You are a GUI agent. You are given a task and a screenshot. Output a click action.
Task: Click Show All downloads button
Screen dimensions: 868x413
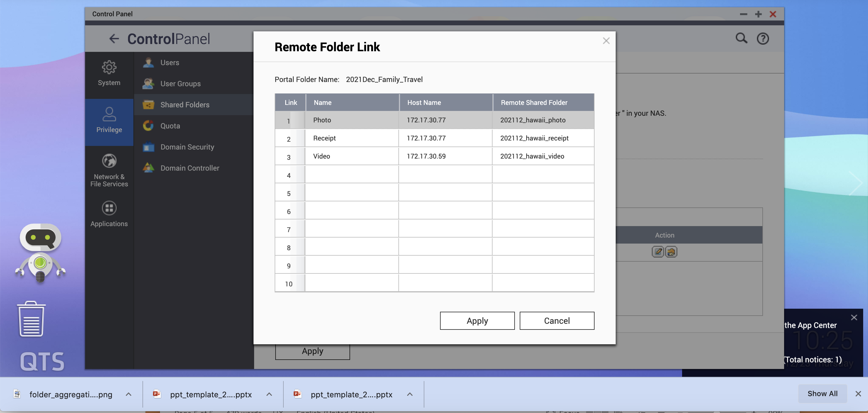click(822, 393)
